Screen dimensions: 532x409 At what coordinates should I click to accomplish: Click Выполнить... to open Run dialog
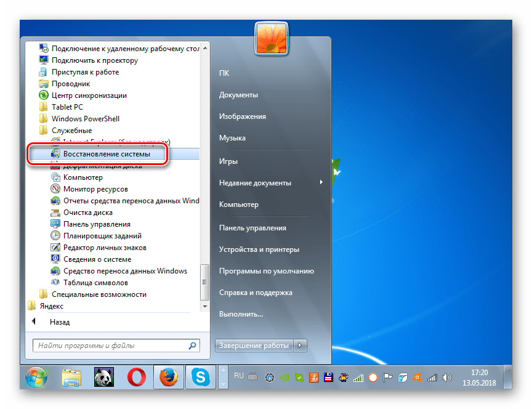tap(241, 314)
